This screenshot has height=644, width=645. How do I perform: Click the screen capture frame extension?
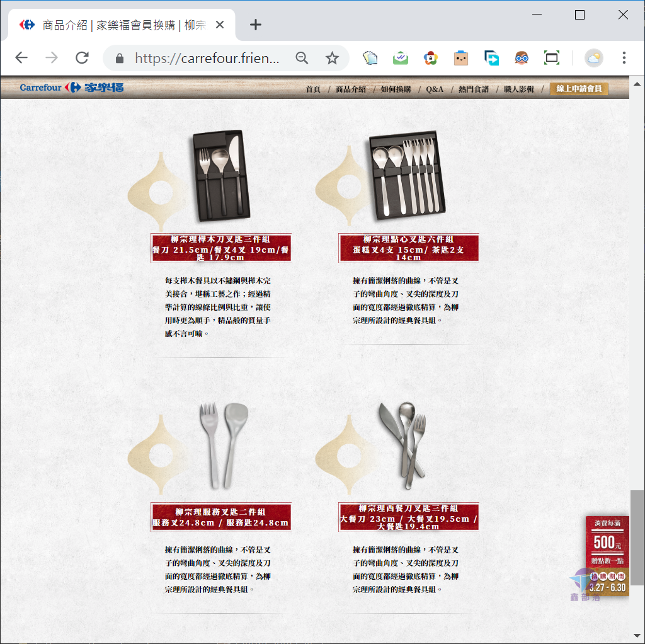pyautogui.click(x=552, y=58)
